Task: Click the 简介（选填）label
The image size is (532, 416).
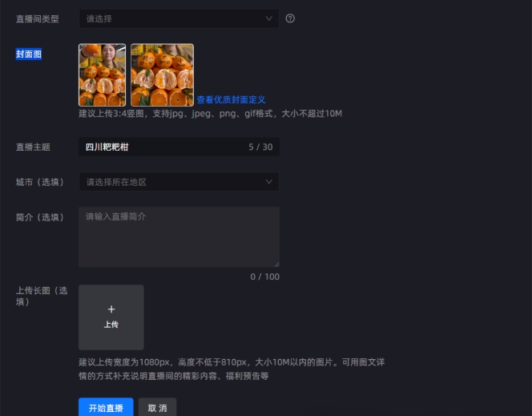Action: click(40, 217)
